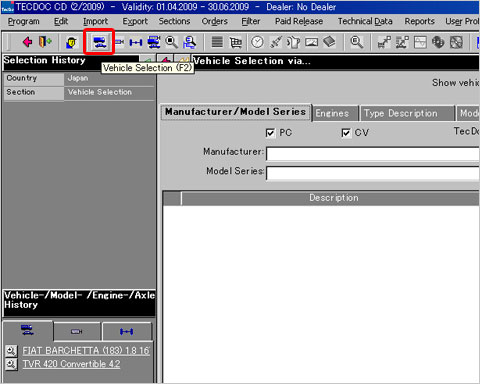Click the spark plug toolbar icon
480x384 pixels.
(x=275, y=42)
